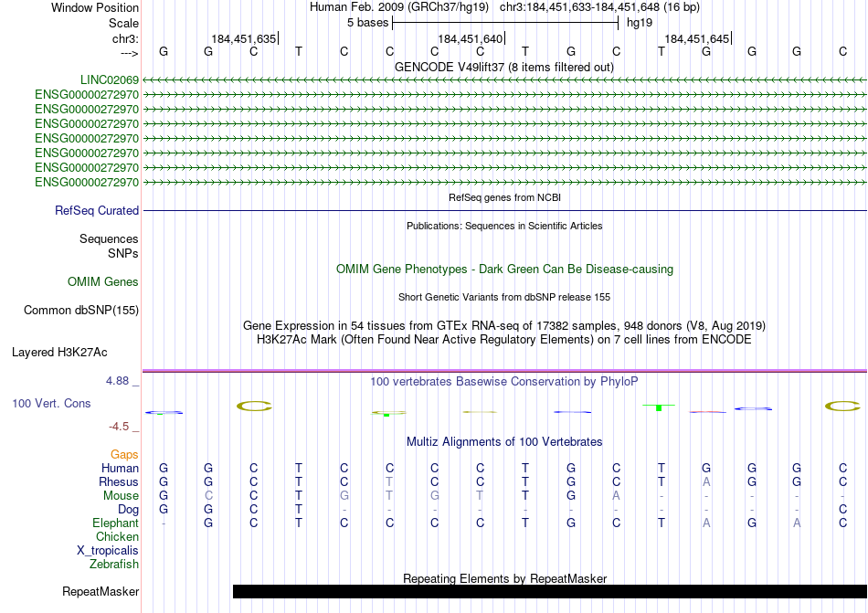Select the Elephant alignment row label
Viewport: 868px width, 613px height.
[115, 523]
